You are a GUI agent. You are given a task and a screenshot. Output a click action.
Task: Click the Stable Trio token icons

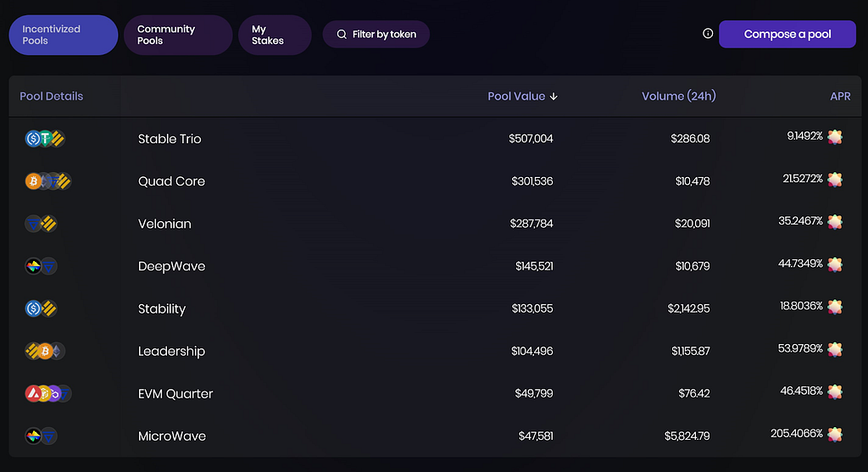pyautogui.click(x=45, y=139)
